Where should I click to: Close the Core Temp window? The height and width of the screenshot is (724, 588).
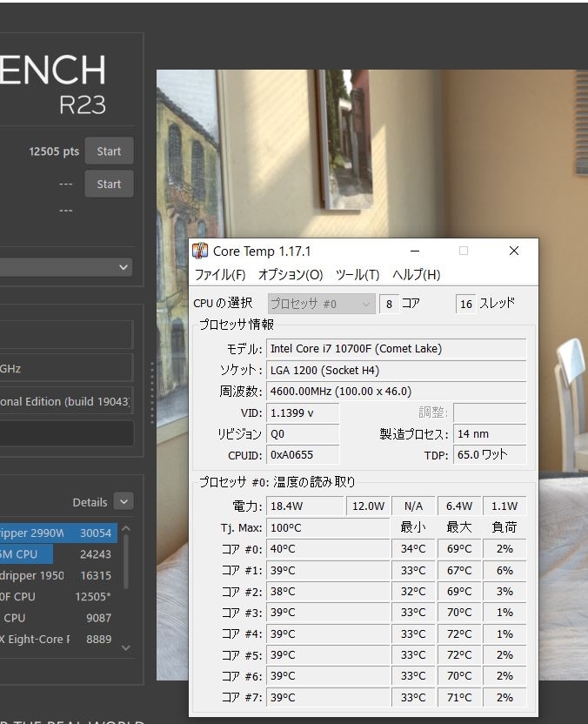514,251
